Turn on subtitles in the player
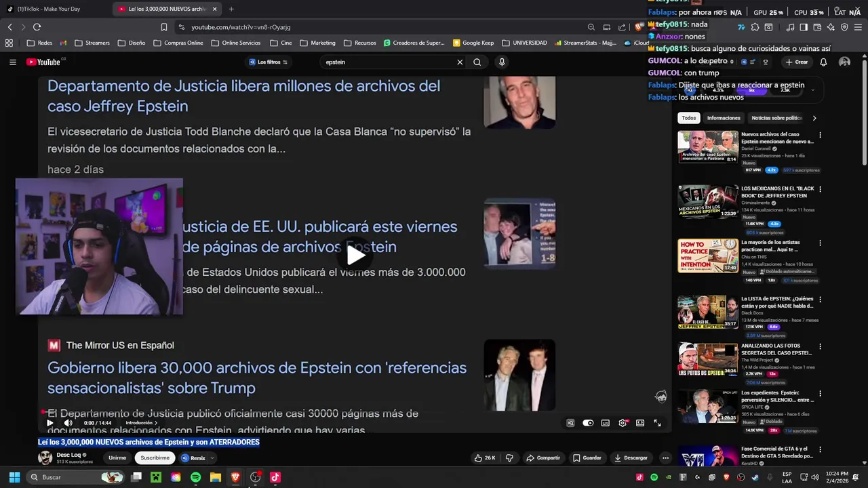The width and height of the screenshot is (868, 488). [606, 423]
